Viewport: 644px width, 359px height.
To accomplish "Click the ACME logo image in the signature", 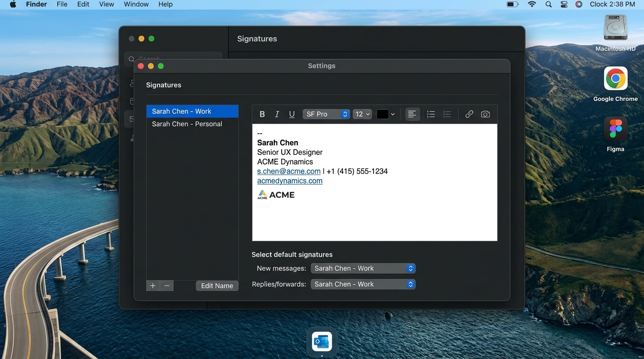I will [x=276, y=195].
